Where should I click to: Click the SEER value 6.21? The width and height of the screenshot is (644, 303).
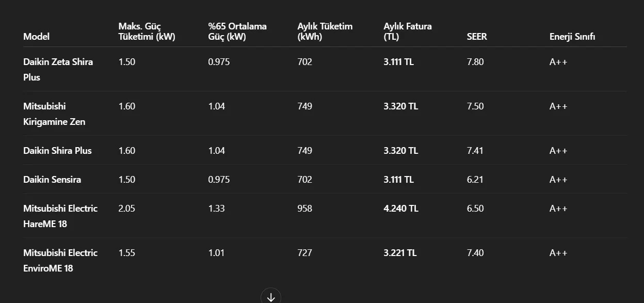click(x=475, y=180)
